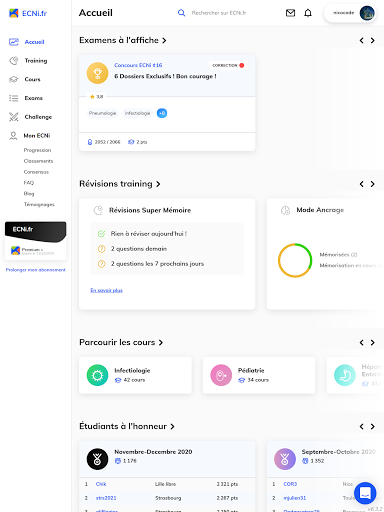The height and width of the screenshot is (512, 384).
Task: Show next exams with right arrow
Action: click(x=373, y=40)
